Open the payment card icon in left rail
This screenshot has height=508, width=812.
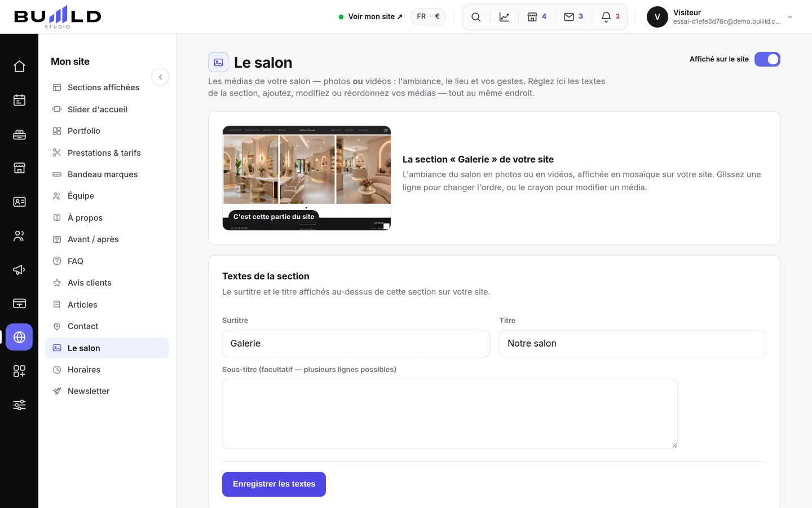tap(19, 304)
